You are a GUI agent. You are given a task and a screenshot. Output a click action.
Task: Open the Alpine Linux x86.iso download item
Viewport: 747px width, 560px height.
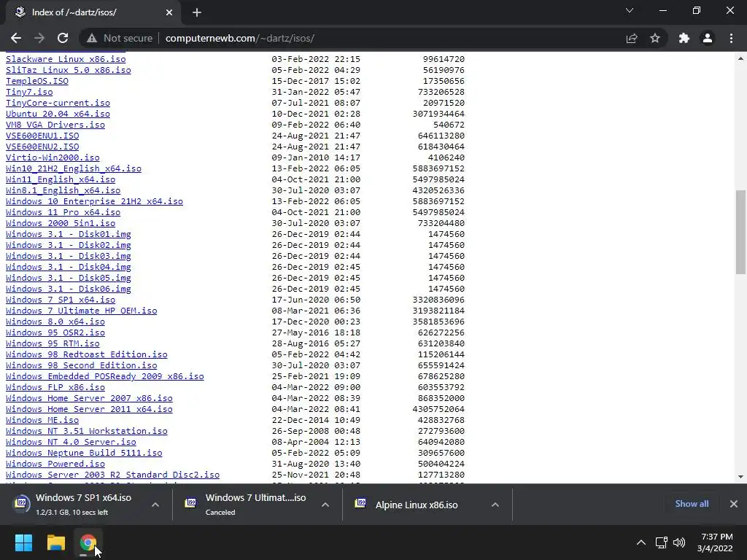pyautogui.click(x=417, y=505)
